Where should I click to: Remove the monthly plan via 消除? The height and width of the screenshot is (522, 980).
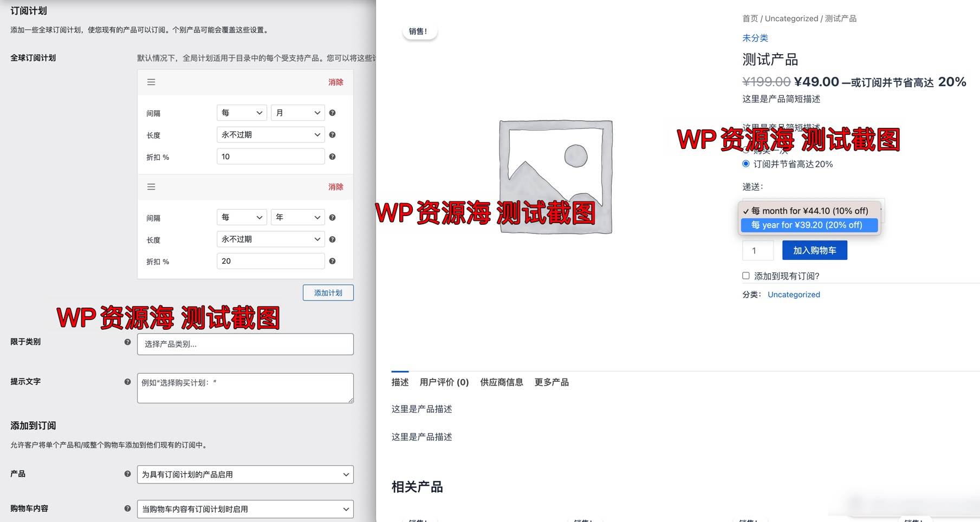coord(336,82)
